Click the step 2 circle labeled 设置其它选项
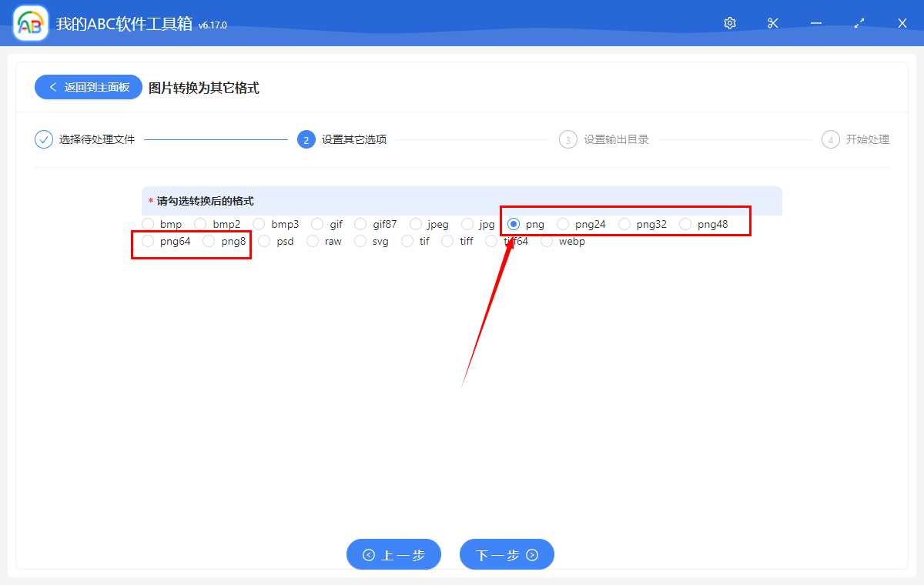The image size is (924, 585). 306,139
